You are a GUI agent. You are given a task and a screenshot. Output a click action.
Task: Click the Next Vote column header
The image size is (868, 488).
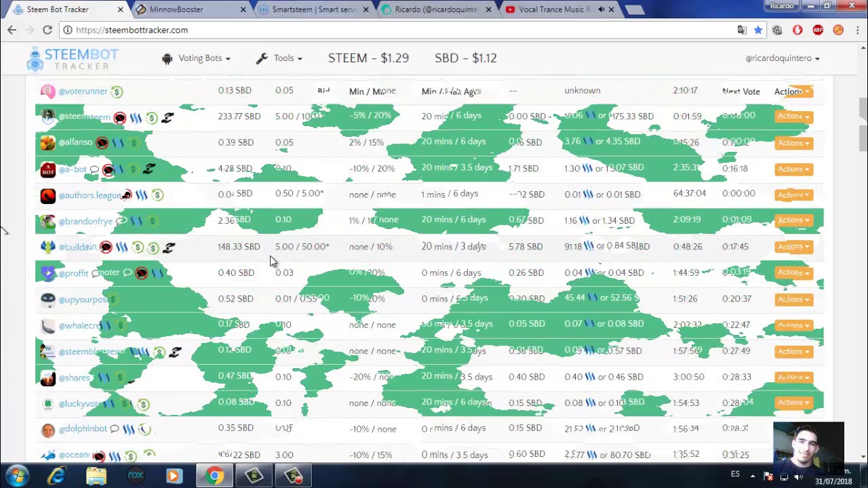(741, 91)
